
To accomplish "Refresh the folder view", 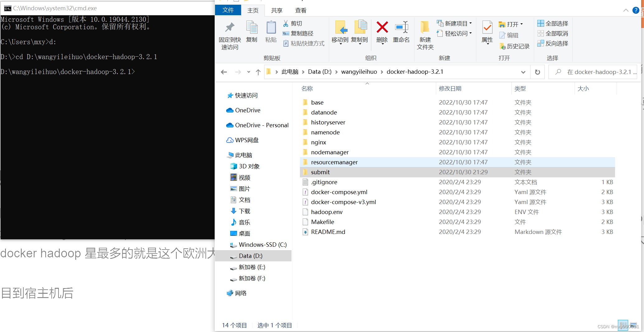I will pyautogui.click(x=537, y=72).
